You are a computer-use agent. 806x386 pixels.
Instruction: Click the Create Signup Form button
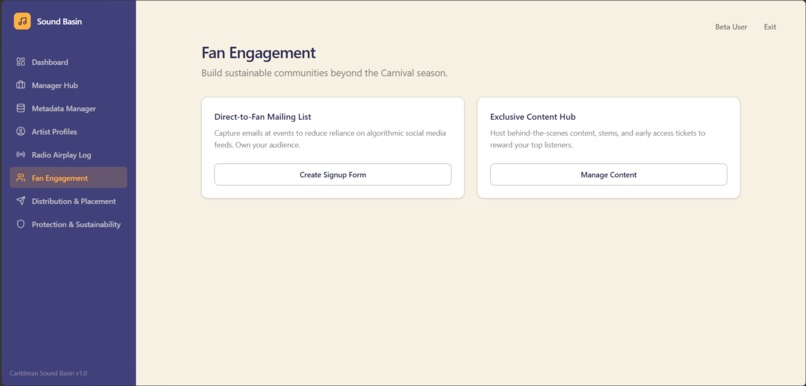pos(333,175)
